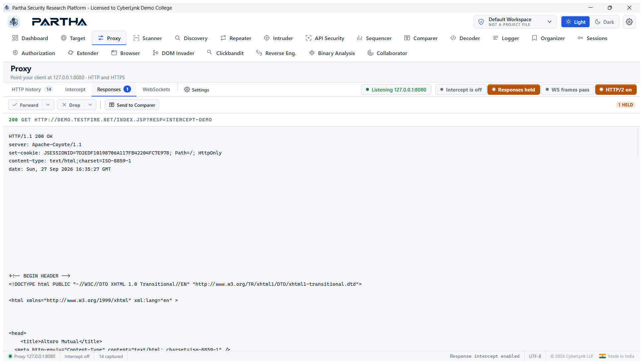Open the Clickbandit tool
The width and height of the screenshot is (643, 364).
225,53
